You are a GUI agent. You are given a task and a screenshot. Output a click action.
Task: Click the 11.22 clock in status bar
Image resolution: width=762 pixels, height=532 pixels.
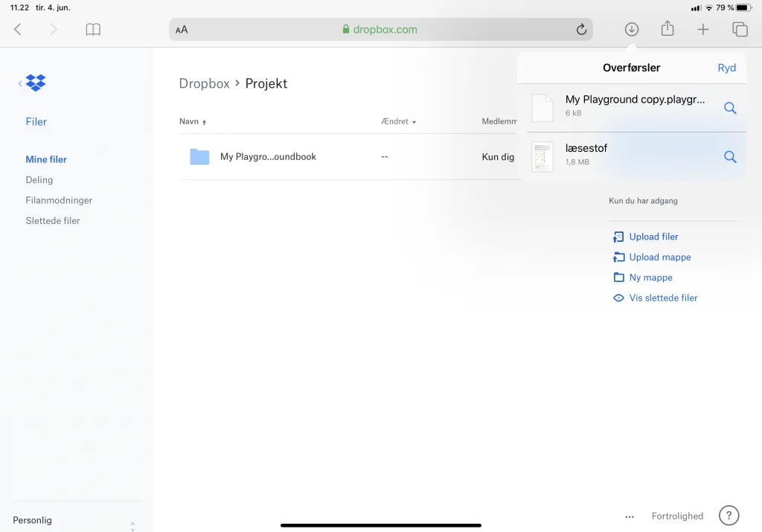point(19,7)
